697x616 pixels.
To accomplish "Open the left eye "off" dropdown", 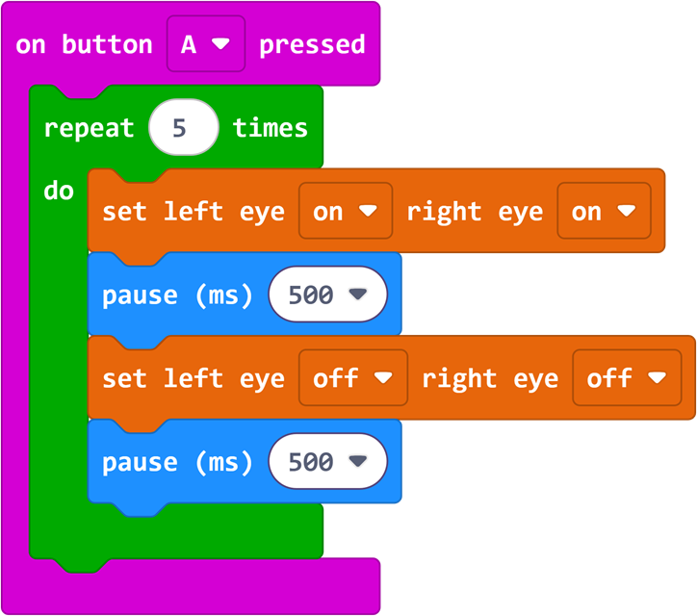I will tap(352, 378).
